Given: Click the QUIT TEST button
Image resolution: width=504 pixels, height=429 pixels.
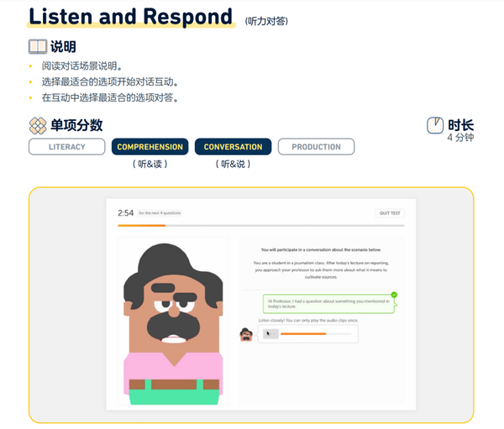Looking at the screenshot, I should pos(390,213).
